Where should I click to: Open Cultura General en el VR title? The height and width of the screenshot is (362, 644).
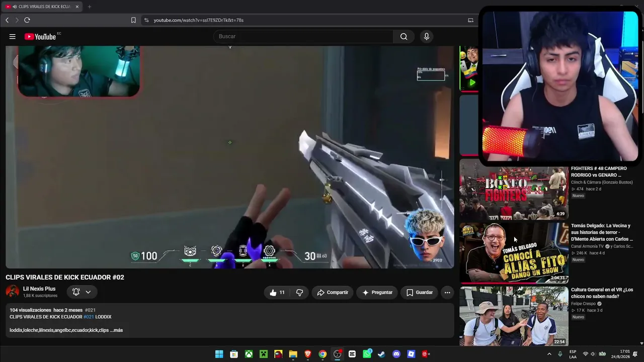click(x=602, y=293)
